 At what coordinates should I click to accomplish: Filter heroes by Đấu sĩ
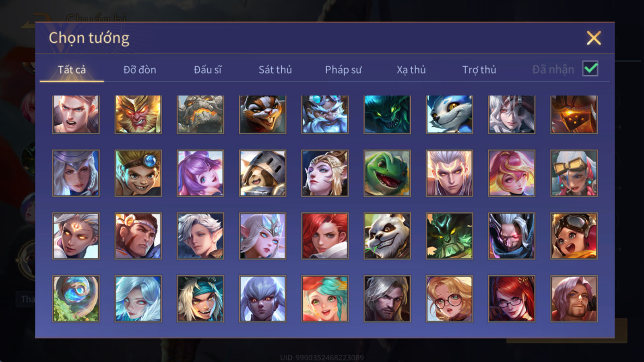coord(208,70)
